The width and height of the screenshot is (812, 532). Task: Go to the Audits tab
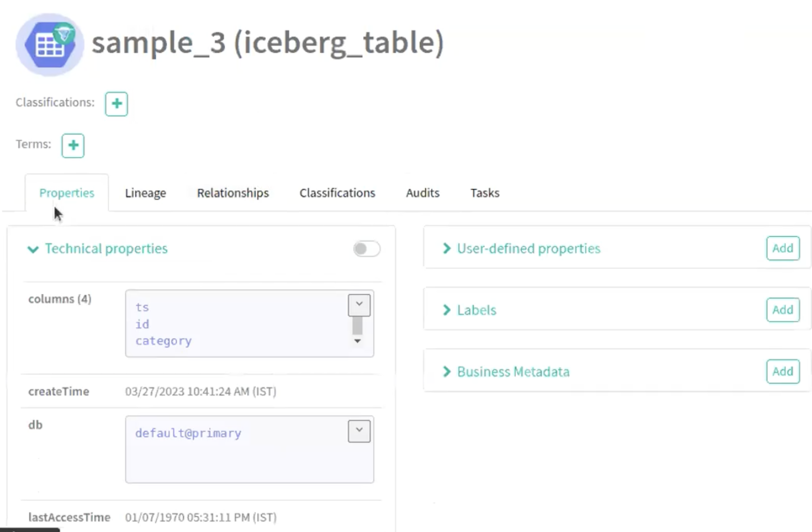[422, 193]
